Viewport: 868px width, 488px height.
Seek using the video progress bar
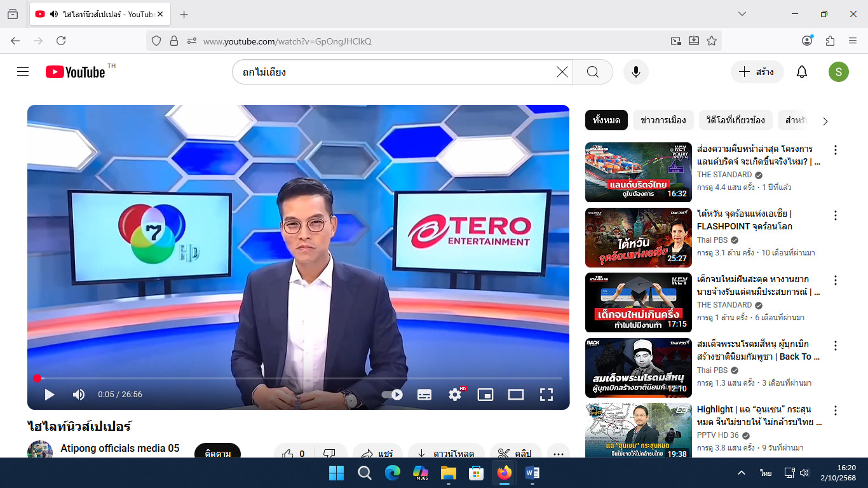tap(299, 378)
